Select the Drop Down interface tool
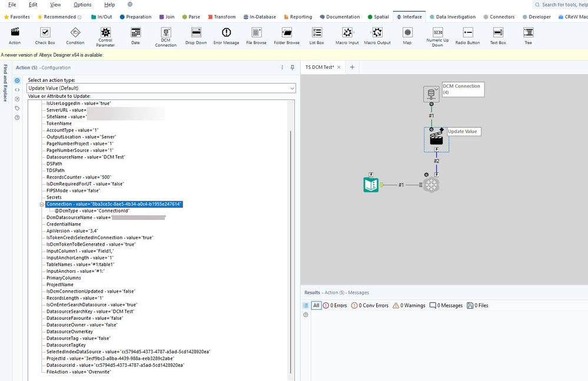Screen dimensions: 588x381 (x=196, y=35)
